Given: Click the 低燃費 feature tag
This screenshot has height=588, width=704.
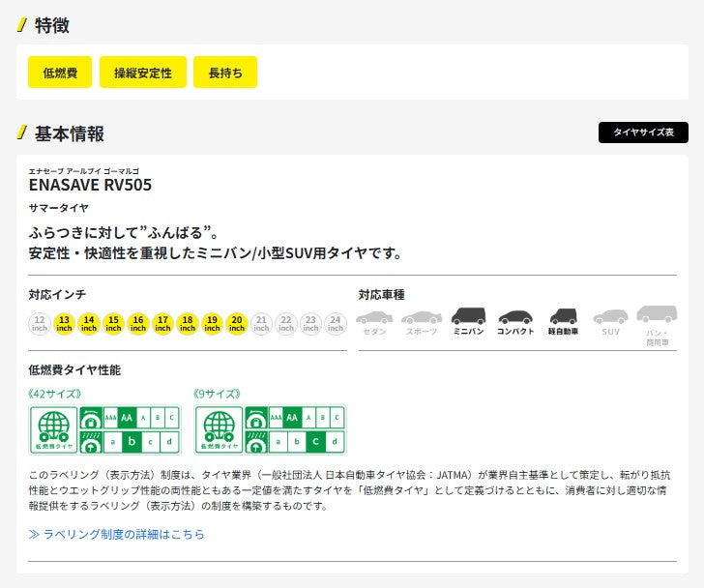Looking at the screenshot, I should pos(60,73).
